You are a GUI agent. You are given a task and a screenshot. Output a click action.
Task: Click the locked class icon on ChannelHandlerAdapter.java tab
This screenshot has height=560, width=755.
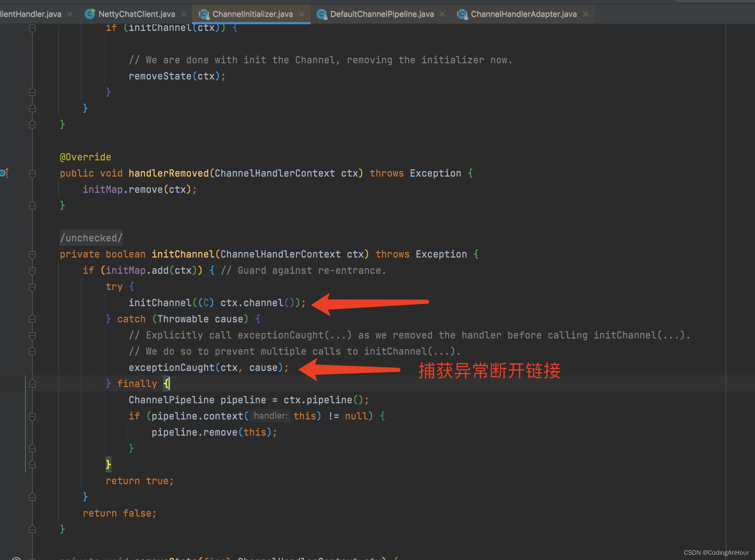(462, 14)
